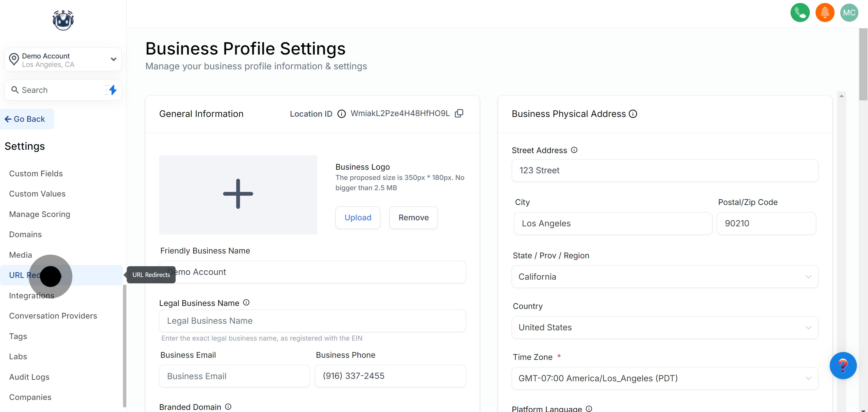Copy the Location ID with copy icon
The height and width of the screenshot is (412, 868).
(x=459, y=114)
